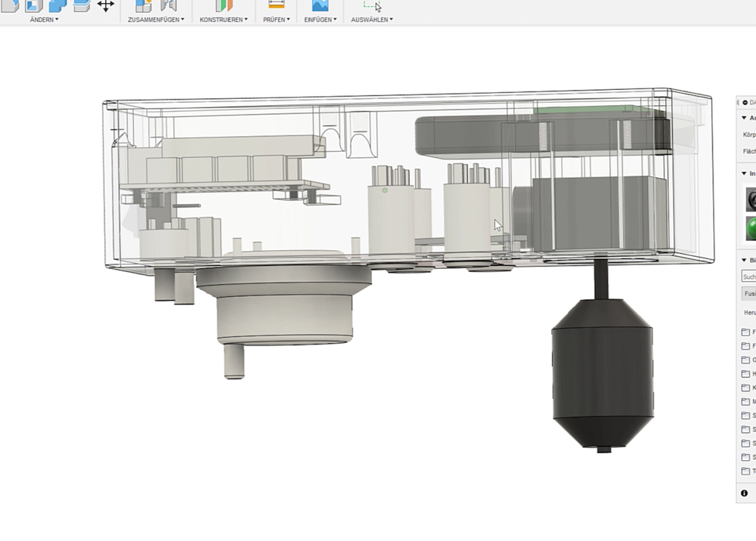
Task: Click the info icon at panel bottom
Action: 744,493
